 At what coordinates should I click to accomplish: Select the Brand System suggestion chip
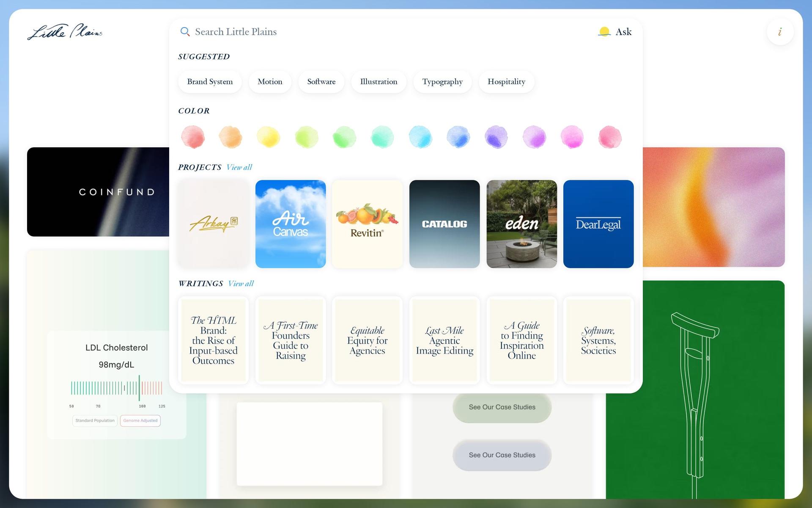(x=210, y=82)
